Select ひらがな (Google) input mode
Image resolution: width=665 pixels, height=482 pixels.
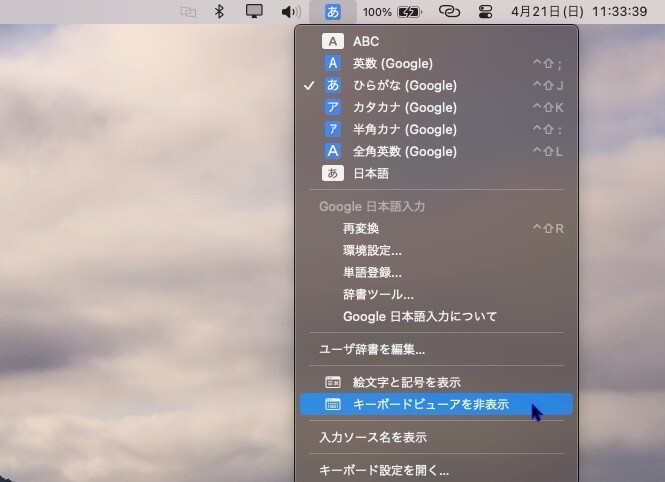coord(436,85)
